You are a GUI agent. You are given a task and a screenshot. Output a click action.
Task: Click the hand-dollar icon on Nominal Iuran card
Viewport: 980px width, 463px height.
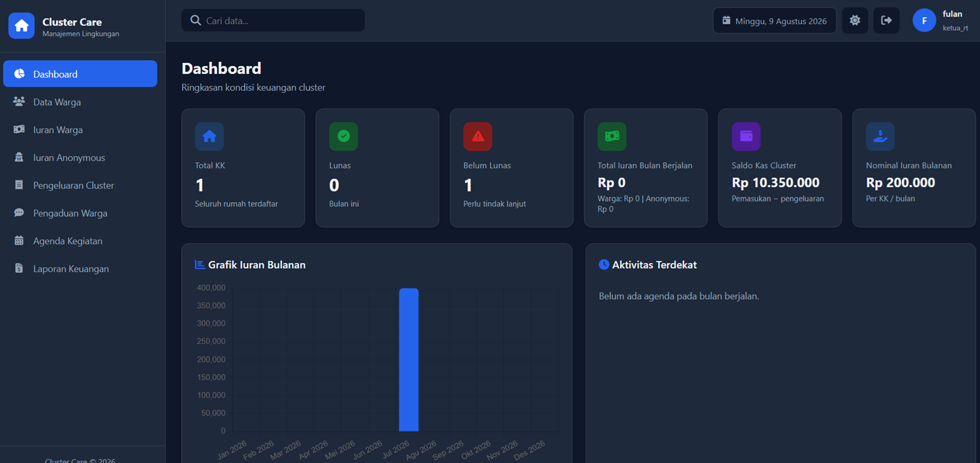click(880, 136)
